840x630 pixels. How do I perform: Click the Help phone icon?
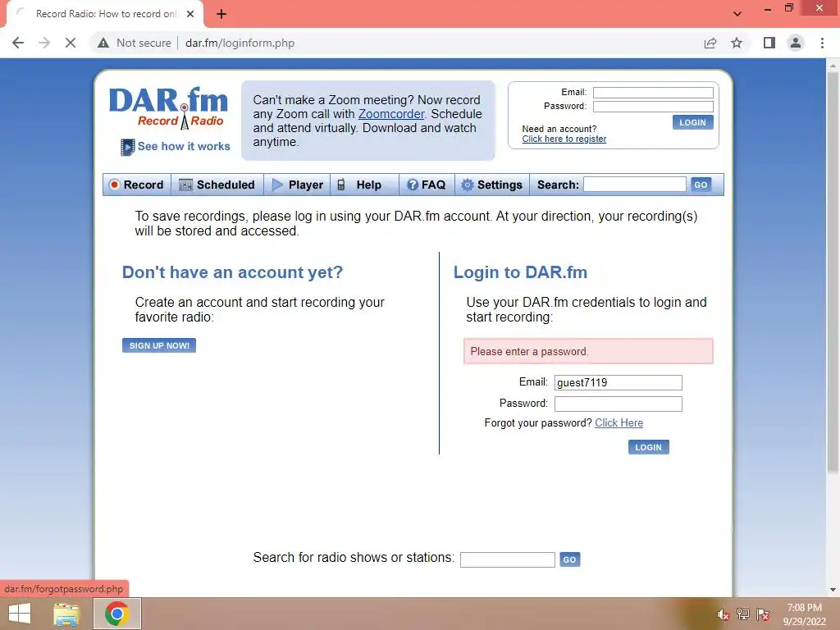(x=340, y=185)
